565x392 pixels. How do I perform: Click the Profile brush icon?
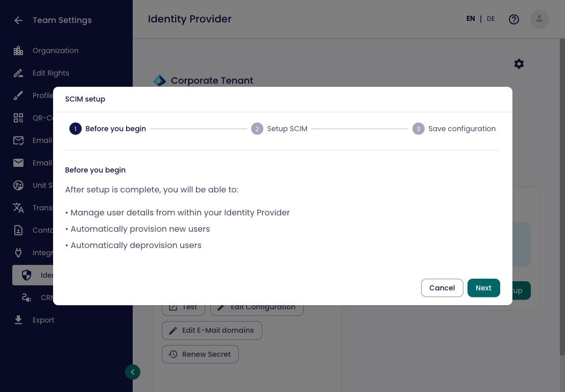click(x=18, y=95)
